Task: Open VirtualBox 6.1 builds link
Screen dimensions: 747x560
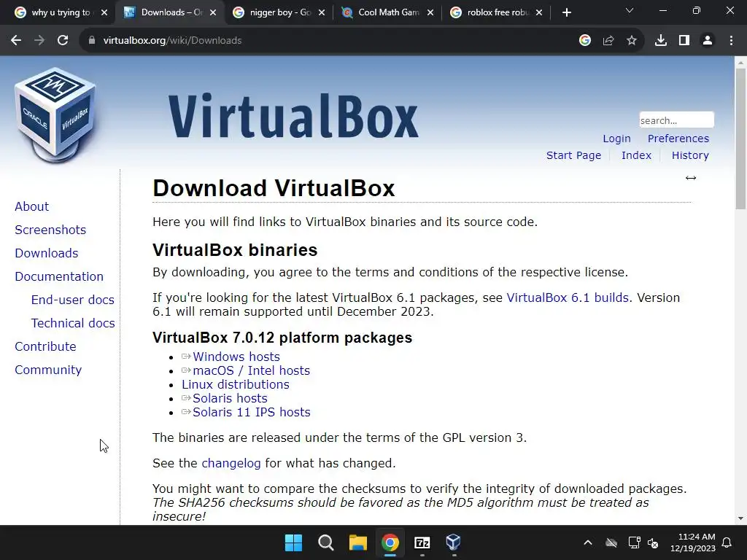Action: click(x=568, y=297)
